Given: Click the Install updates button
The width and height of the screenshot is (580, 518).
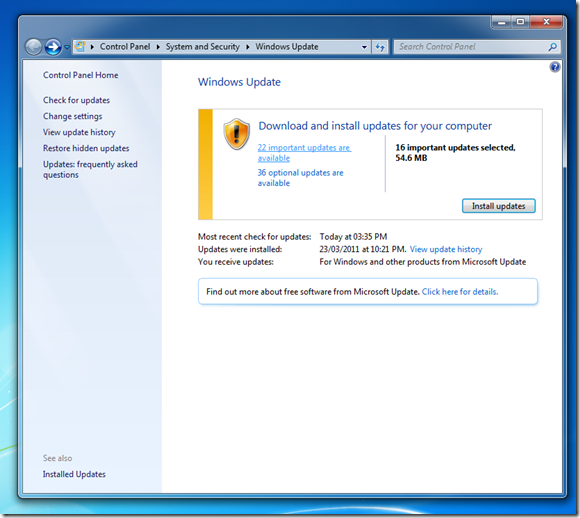Looking at the screenshot, I should coord(499,206).
